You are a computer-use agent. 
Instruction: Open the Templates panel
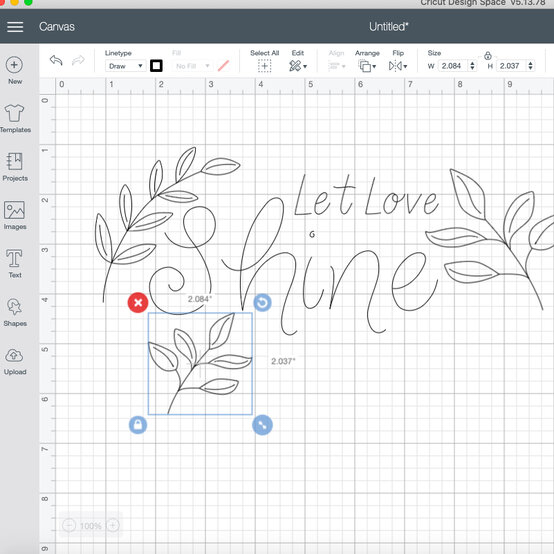click(x=15, y=118)
